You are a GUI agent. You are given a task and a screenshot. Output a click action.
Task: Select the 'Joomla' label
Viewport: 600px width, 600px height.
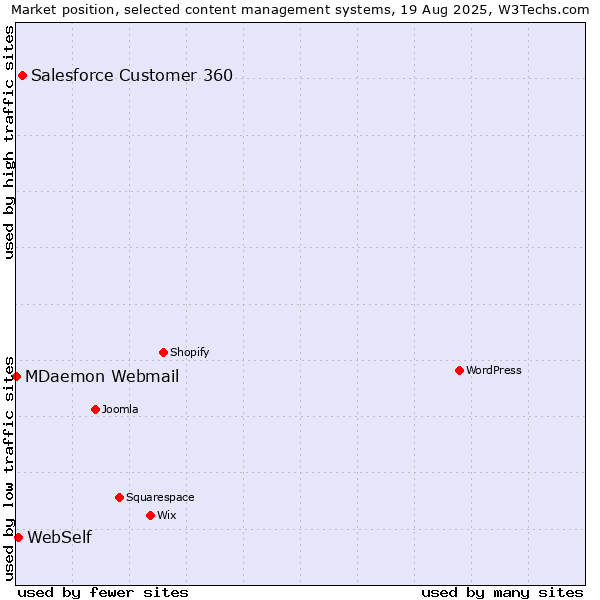click(x=120, y=409)
